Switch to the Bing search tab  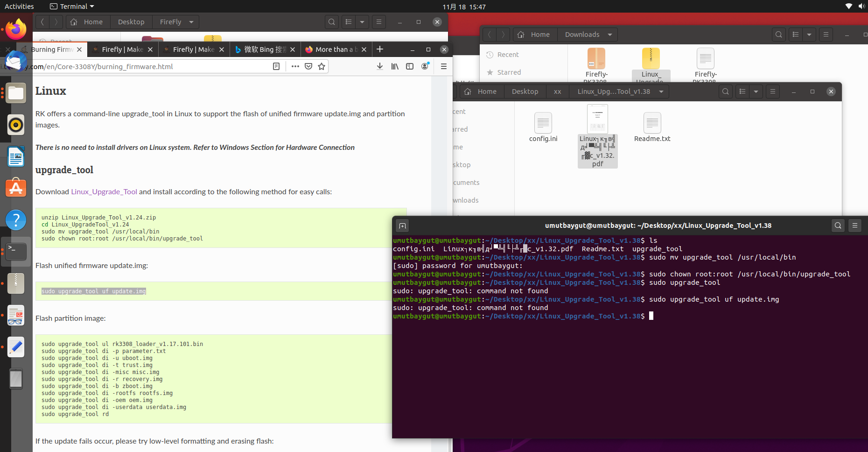click(x=265, y=49)
